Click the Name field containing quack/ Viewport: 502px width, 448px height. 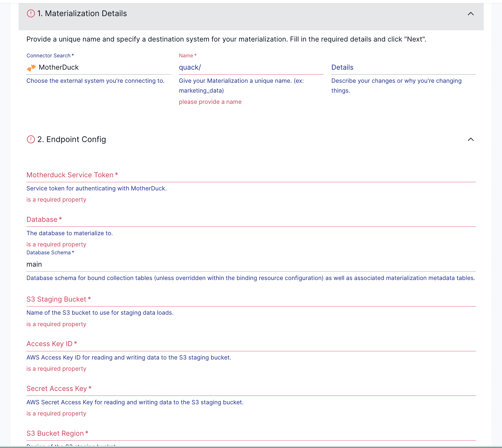tap(251, 67)
